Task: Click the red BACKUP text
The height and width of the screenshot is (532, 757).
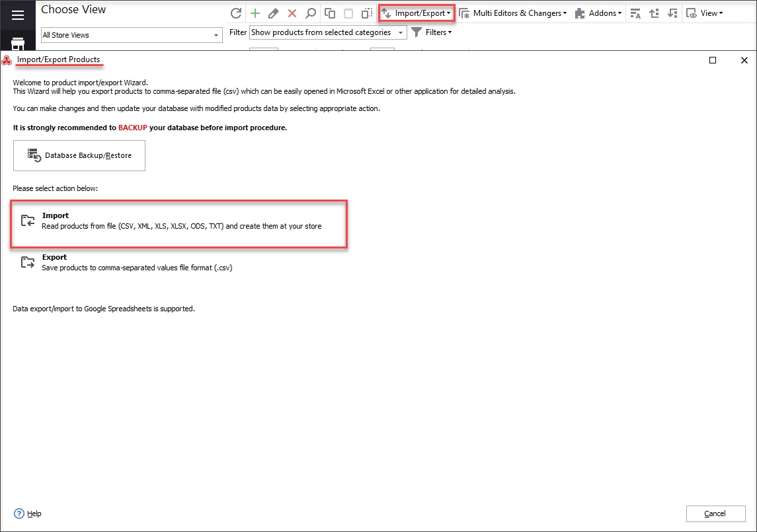Action: pyautogui.click(x=133, y=128)
